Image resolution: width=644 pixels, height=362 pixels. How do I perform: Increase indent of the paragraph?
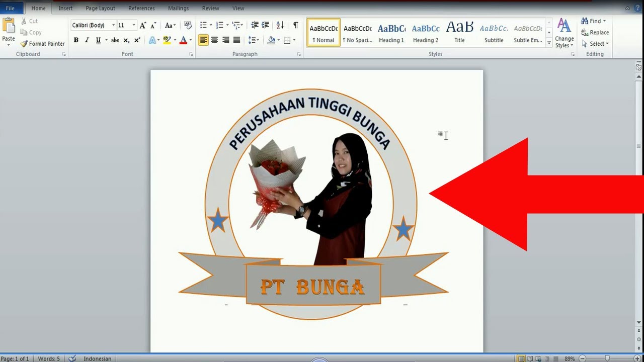point(266,25)
